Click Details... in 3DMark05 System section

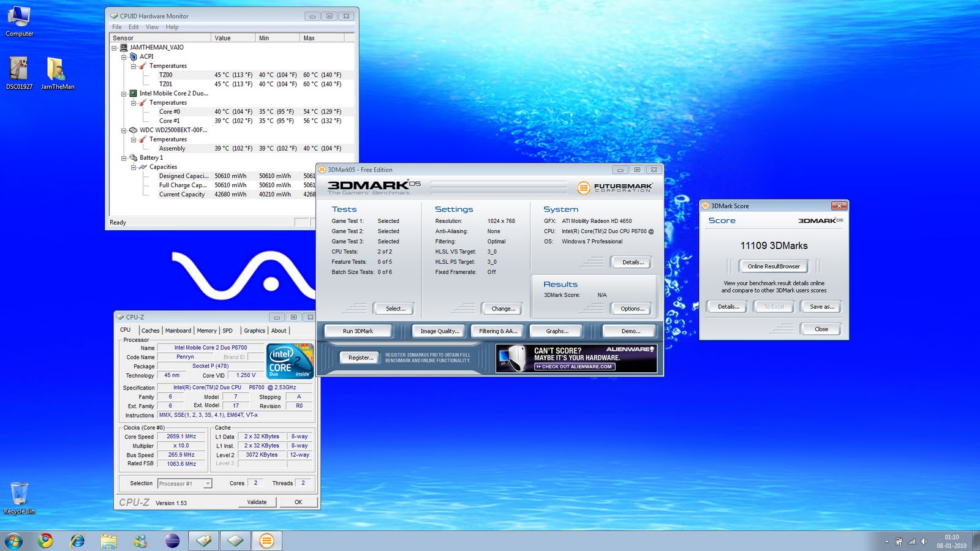[633, 262]
